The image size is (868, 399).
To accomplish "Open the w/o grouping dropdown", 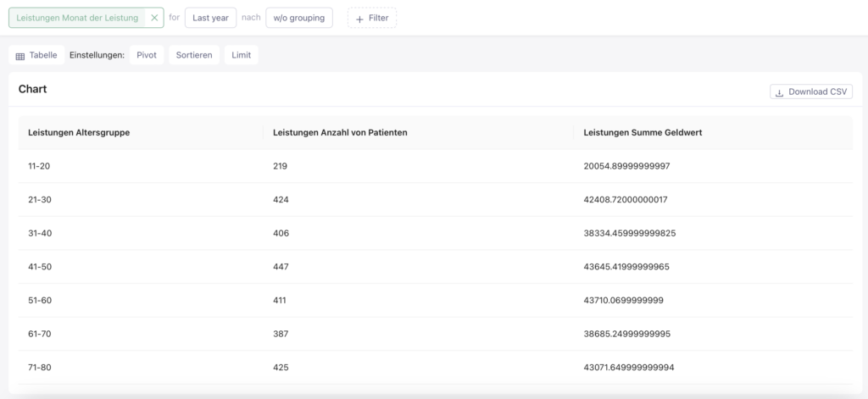I will 299,18.
